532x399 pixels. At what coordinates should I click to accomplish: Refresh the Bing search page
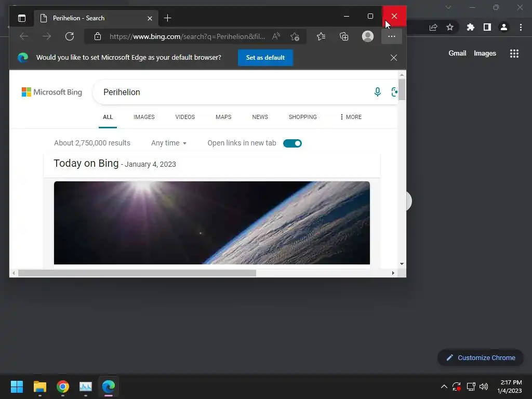pyautogui.click(x=70, y=36)
